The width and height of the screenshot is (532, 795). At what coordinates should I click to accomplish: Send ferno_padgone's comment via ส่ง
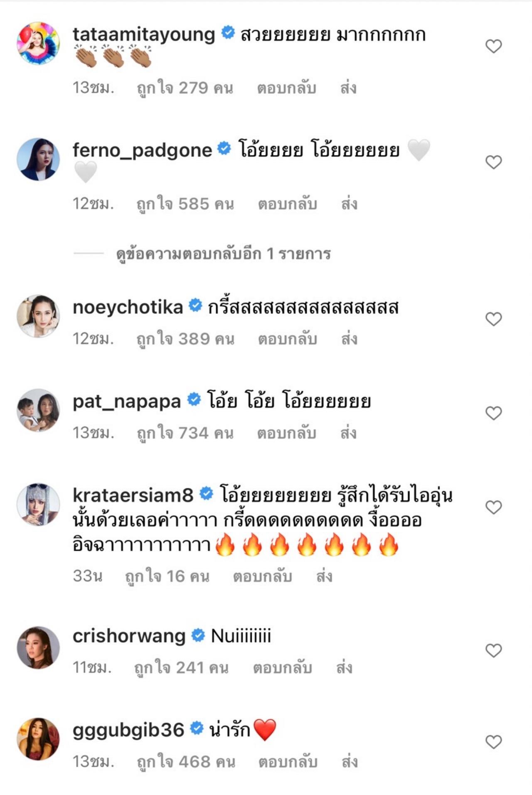point(349,204)
